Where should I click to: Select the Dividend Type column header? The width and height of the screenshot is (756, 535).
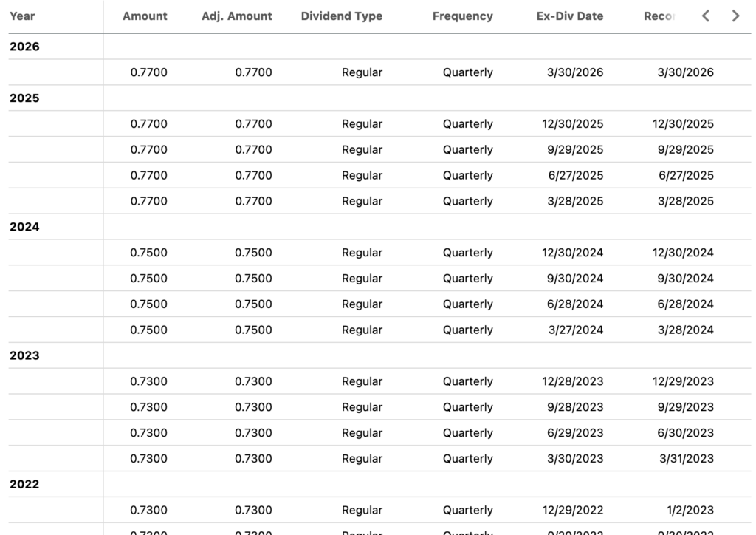tap(341, 16)
